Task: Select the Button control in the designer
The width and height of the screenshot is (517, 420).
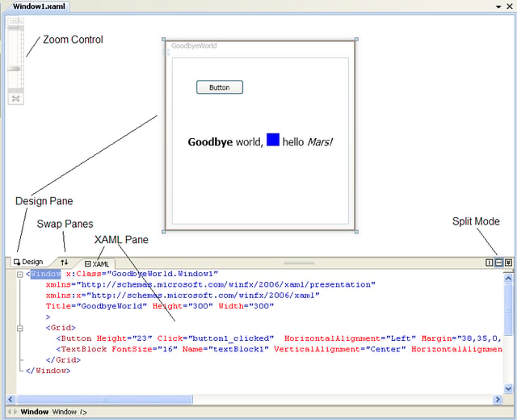Action: (x=220, y=87)
